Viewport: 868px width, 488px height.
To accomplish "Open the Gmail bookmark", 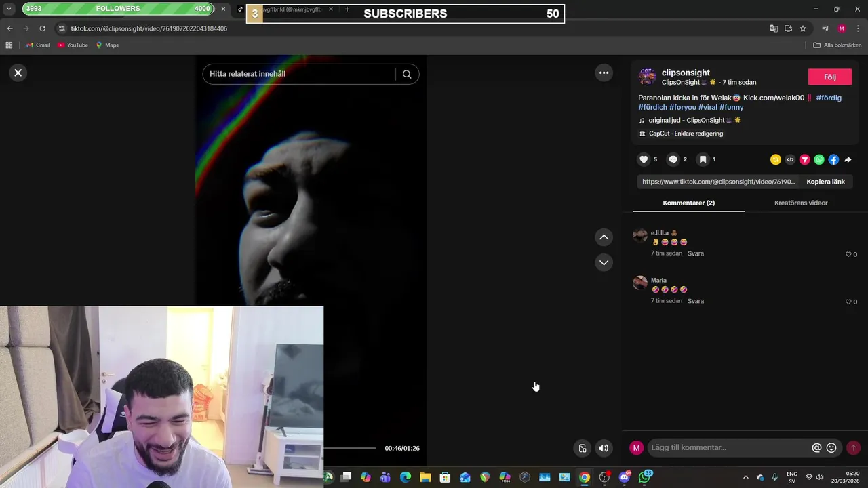I will (38, 45).
